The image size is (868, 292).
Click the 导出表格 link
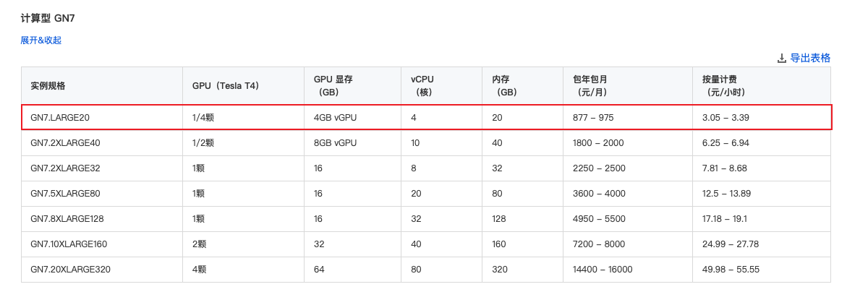pyautogui.click(x=809, y=59)
